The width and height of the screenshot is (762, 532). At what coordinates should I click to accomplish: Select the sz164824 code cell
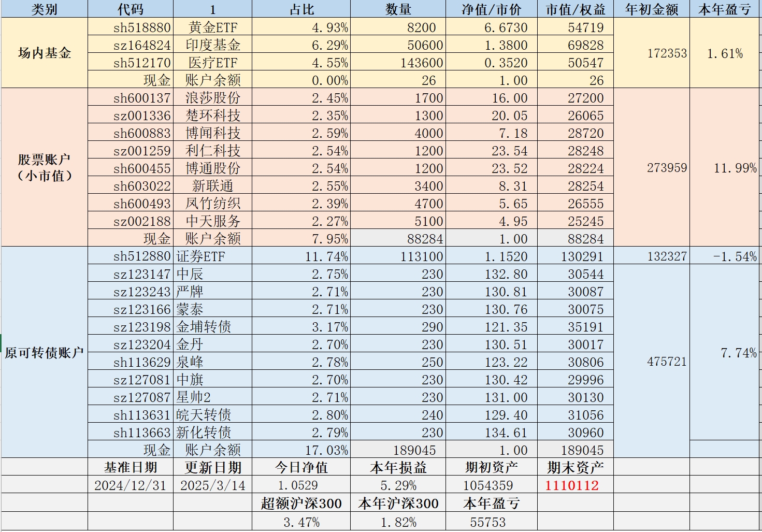(x=131, y=45)
